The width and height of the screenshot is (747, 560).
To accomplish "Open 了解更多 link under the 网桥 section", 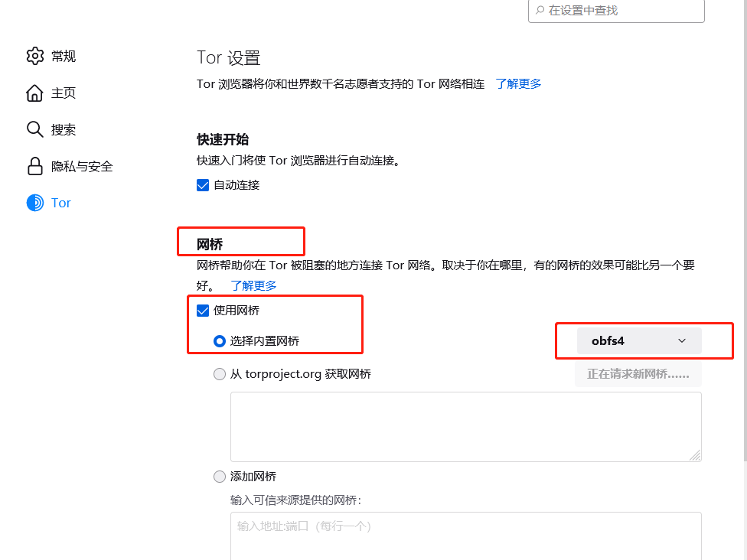I will point(253,285).
